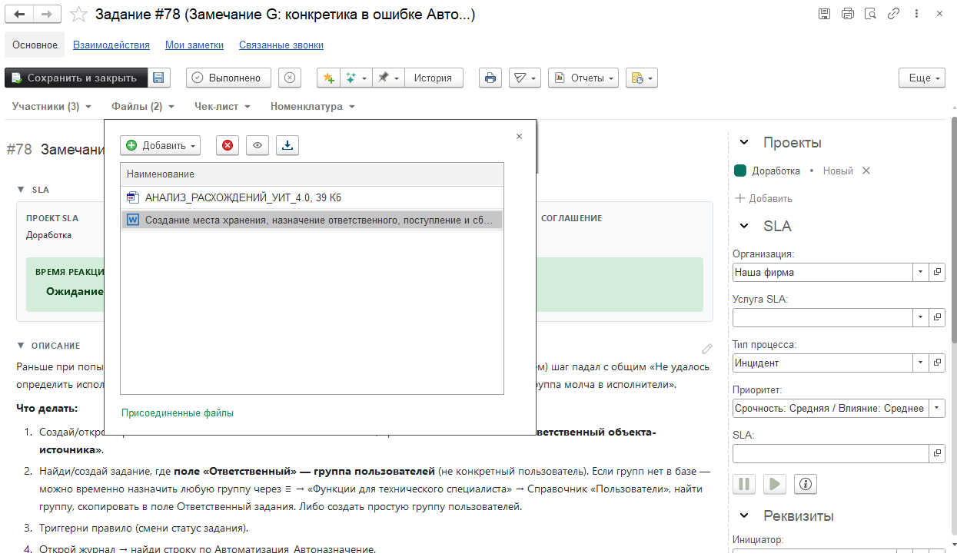Image resolution: width=957 pixels, height=560 pixels.
Task: Click the green sparkles AI toolbar icon
Action: point(356,78)
